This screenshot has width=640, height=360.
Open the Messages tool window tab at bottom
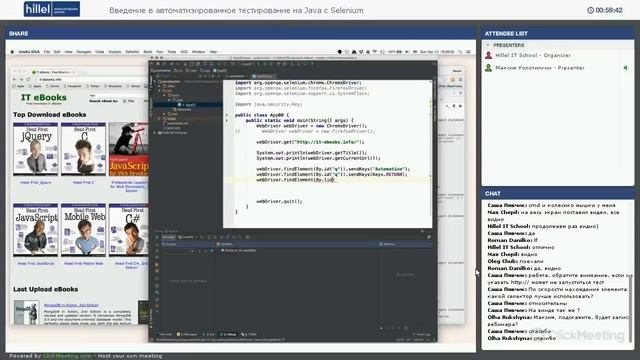187,334
